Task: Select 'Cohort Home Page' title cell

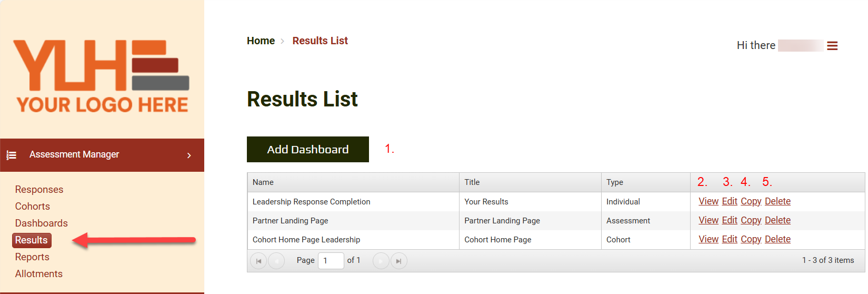Action: click(530, 240)
